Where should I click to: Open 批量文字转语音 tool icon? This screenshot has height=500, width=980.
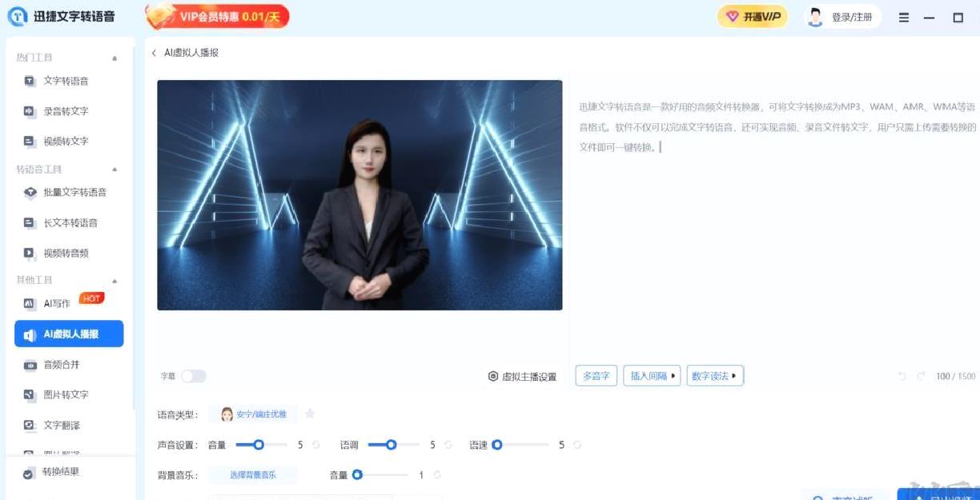tap(30, 193)
